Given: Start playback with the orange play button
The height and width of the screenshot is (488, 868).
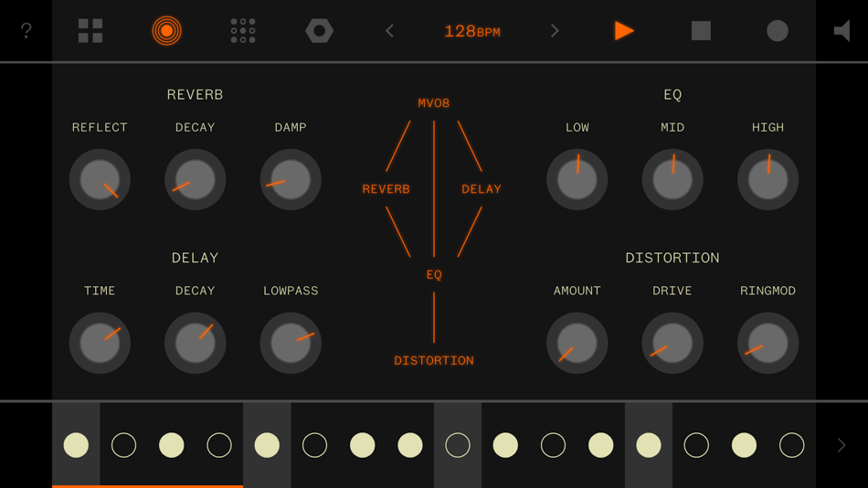Looking at the screenshot, I should (x=624, y=30).
